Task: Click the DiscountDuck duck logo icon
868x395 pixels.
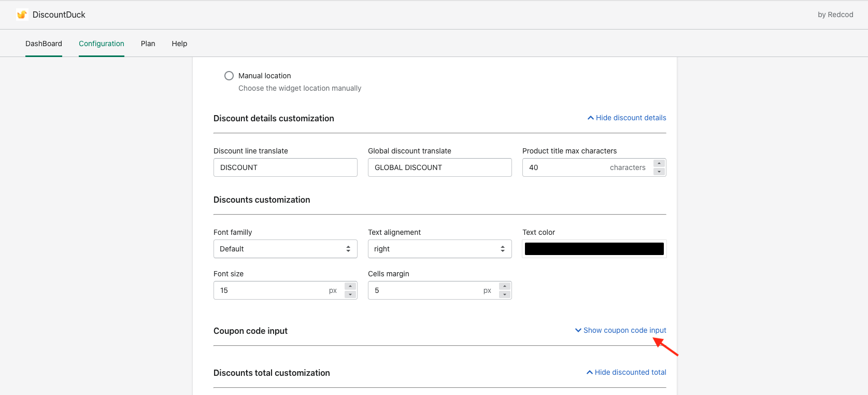Action: [22, 15]
